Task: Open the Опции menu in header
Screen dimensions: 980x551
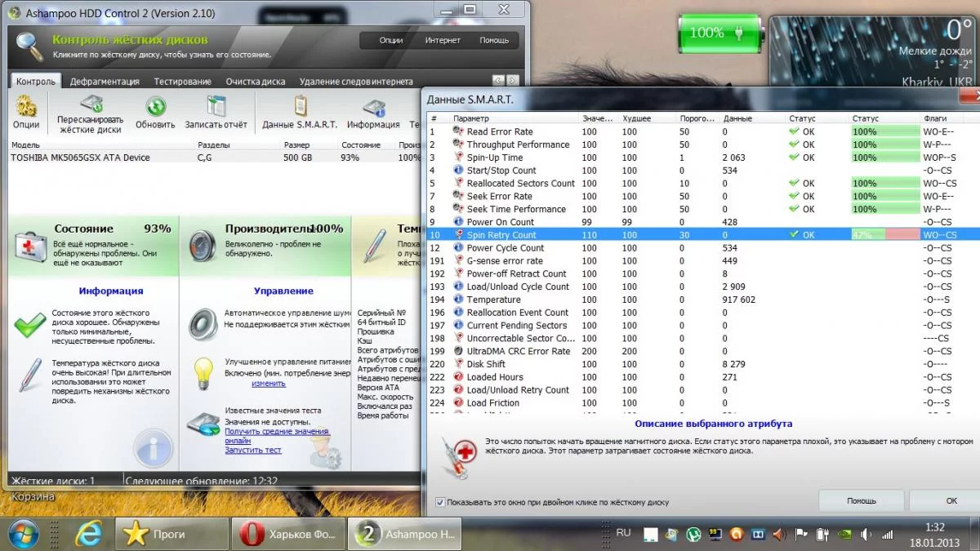Action: pos(391,40)
